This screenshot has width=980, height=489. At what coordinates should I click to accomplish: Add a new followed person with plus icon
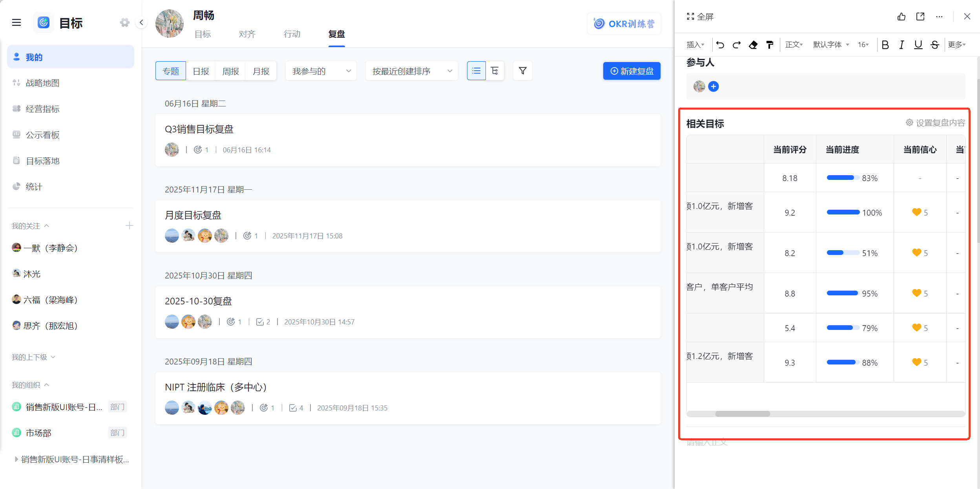(129, 225)
